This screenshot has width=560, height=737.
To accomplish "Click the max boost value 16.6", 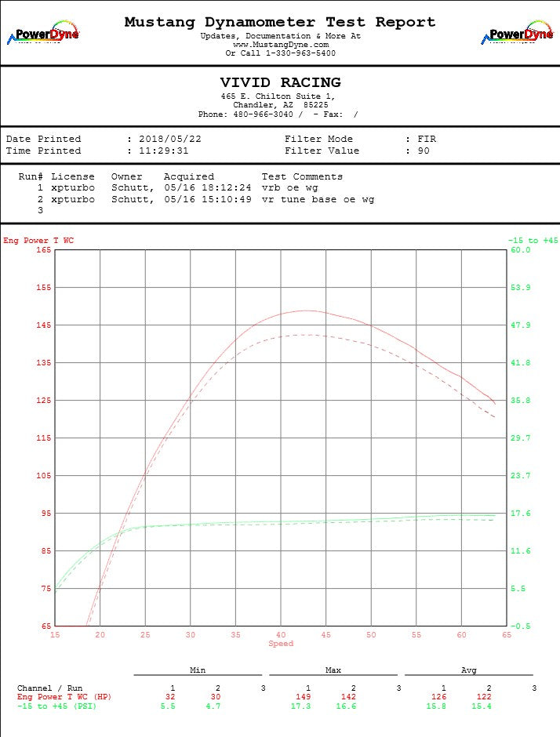I will [346, 706].
